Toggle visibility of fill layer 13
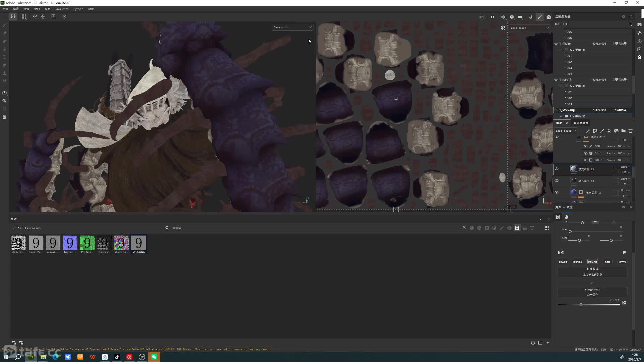The width and height of the screenshot is (644, 362). tap(557, 181)
